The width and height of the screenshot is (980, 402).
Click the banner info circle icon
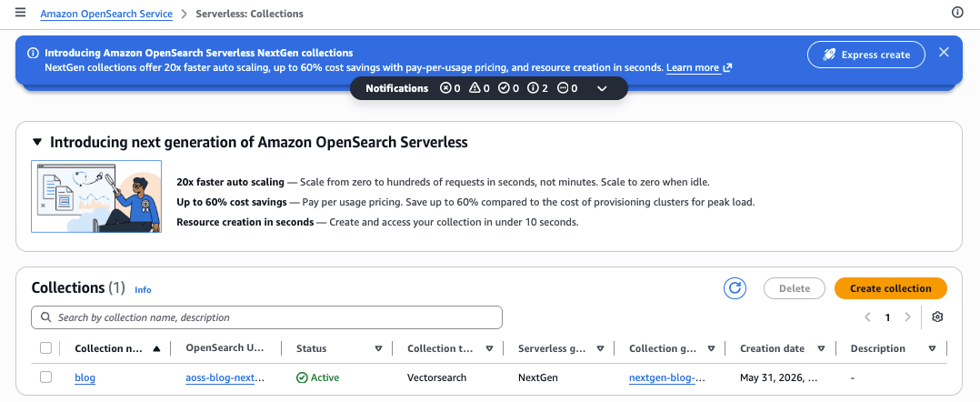(x=33, y=53)
